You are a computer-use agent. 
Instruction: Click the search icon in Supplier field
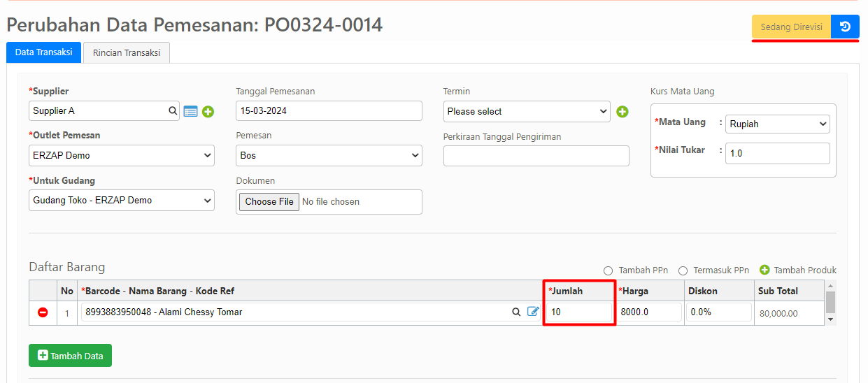pos(172,110)
